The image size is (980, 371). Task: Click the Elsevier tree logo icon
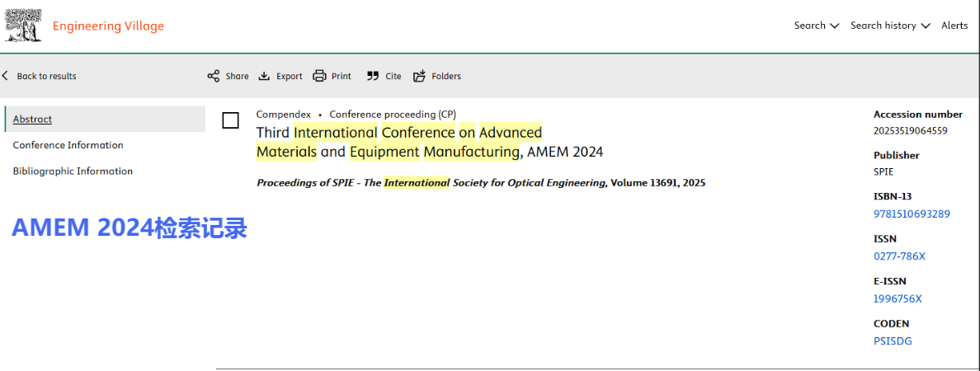(x=24, y=25)
